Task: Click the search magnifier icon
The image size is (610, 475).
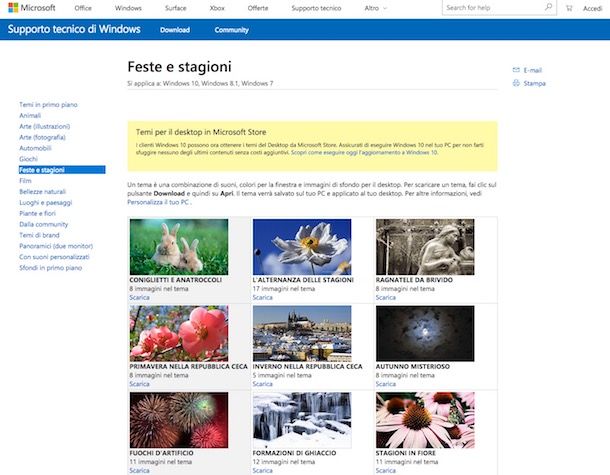Action: (x=549, y=7)
